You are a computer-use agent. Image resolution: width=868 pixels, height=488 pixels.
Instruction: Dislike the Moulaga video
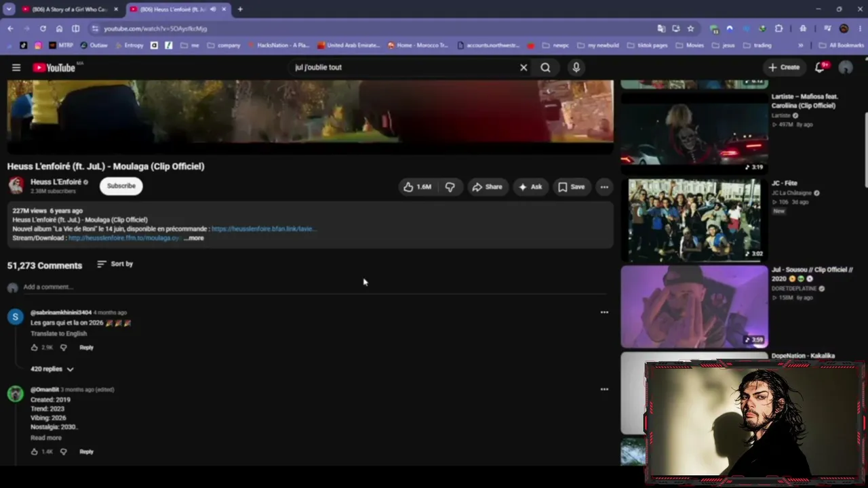tap(450, 187)
